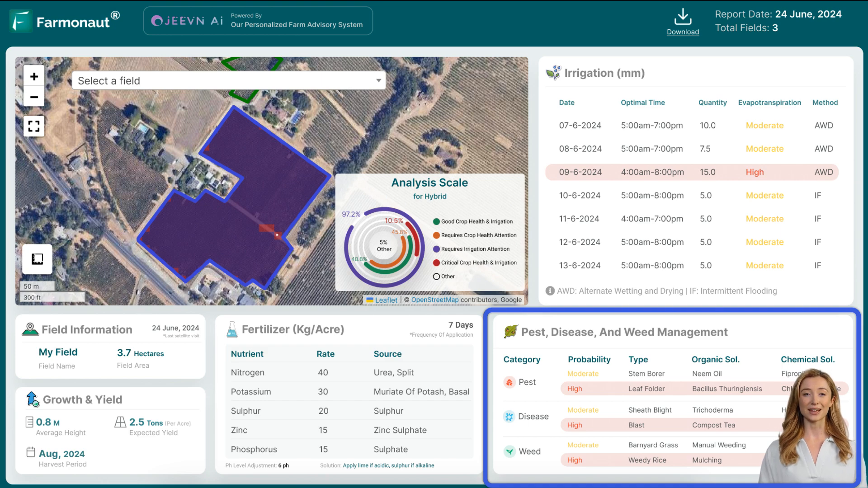
Task: Click the Fertilizer beaker icon
Action: tap(231, 329)
